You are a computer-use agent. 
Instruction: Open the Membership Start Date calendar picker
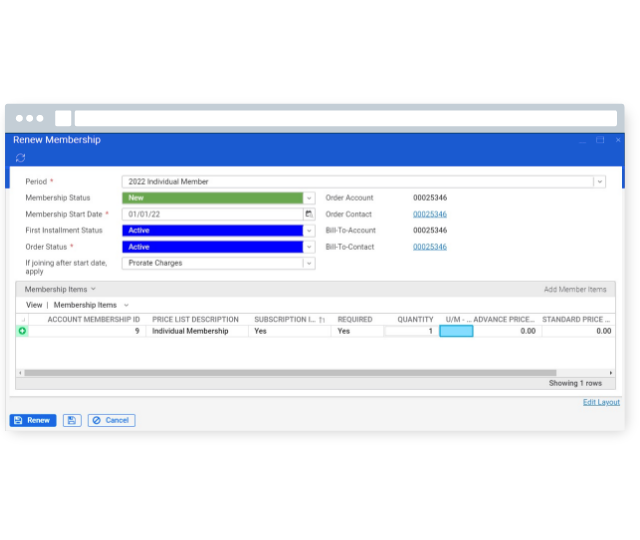click(309, 214)
